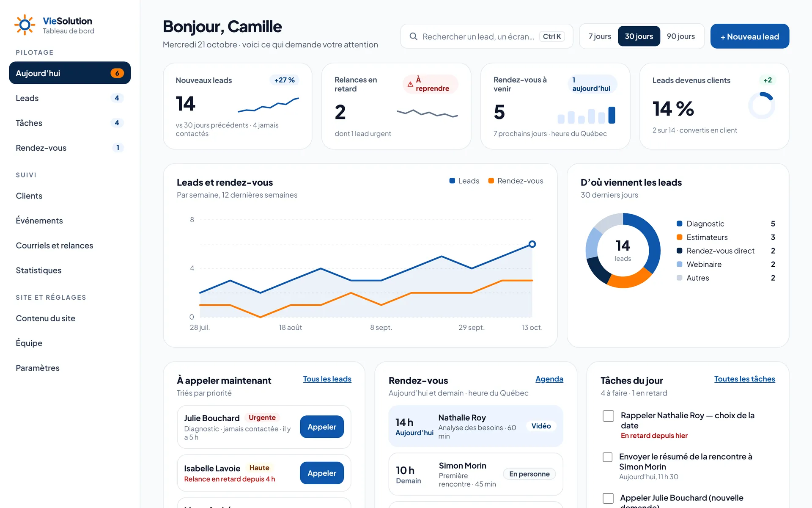Image resolution: width=812 pixels, height=508 pixels.
Task: Check the Envoyer le résumé task
Action: coord(607,457)
